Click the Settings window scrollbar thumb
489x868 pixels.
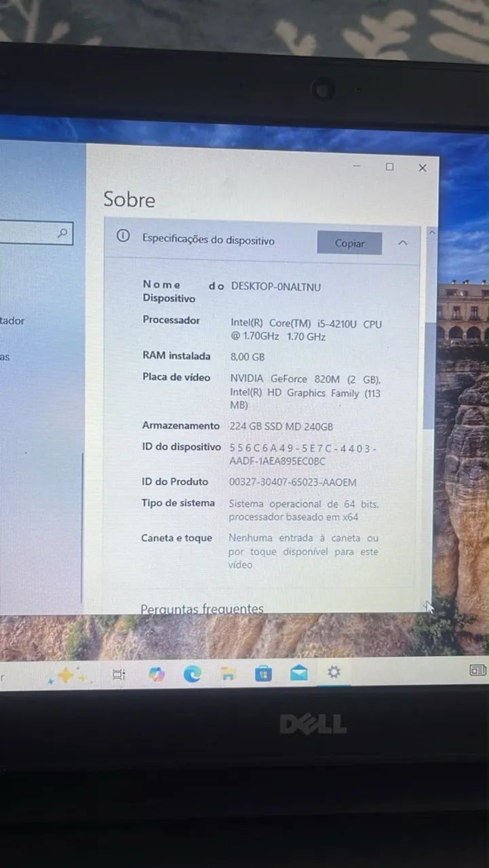[x=430, y=375]
